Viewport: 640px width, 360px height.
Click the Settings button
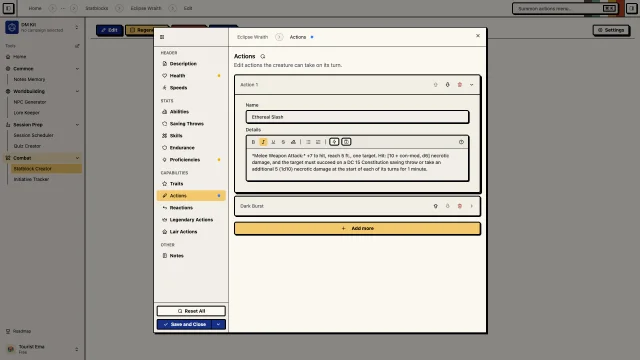point(611,30)
